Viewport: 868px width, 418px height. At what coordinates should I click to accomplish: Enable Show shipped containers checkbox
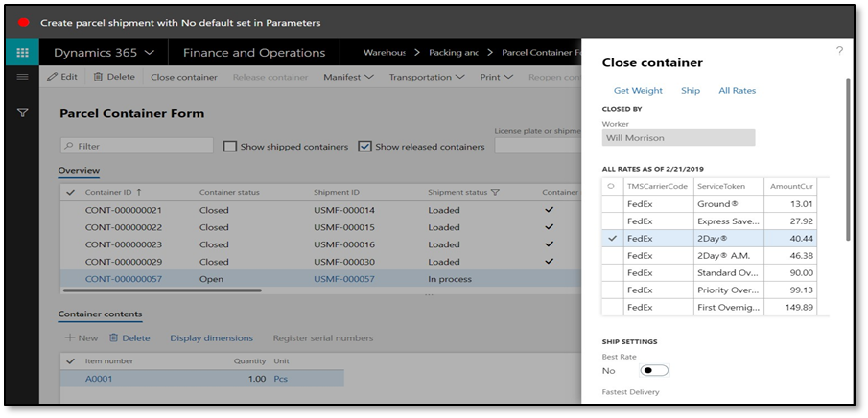230,147
